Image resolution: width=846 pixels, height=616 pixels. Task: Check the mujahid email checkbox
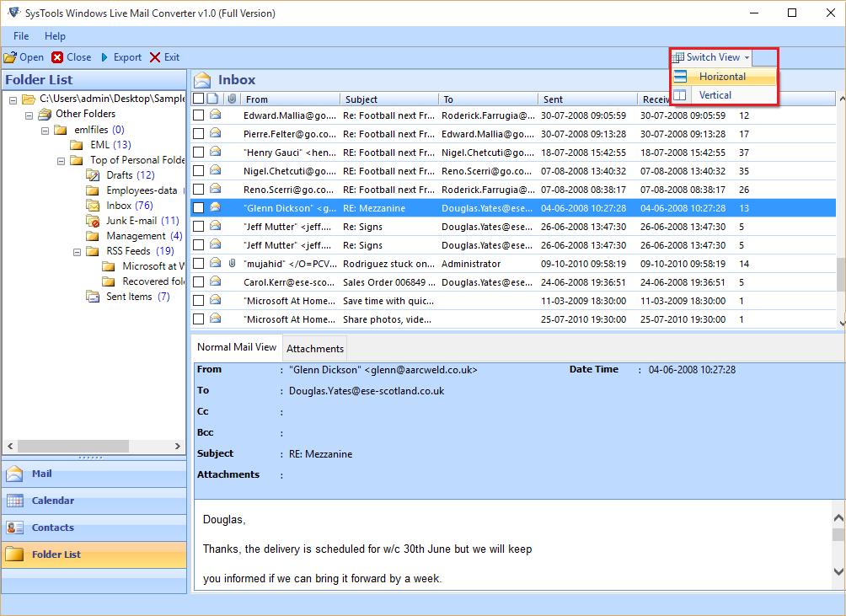click(199, 263)
